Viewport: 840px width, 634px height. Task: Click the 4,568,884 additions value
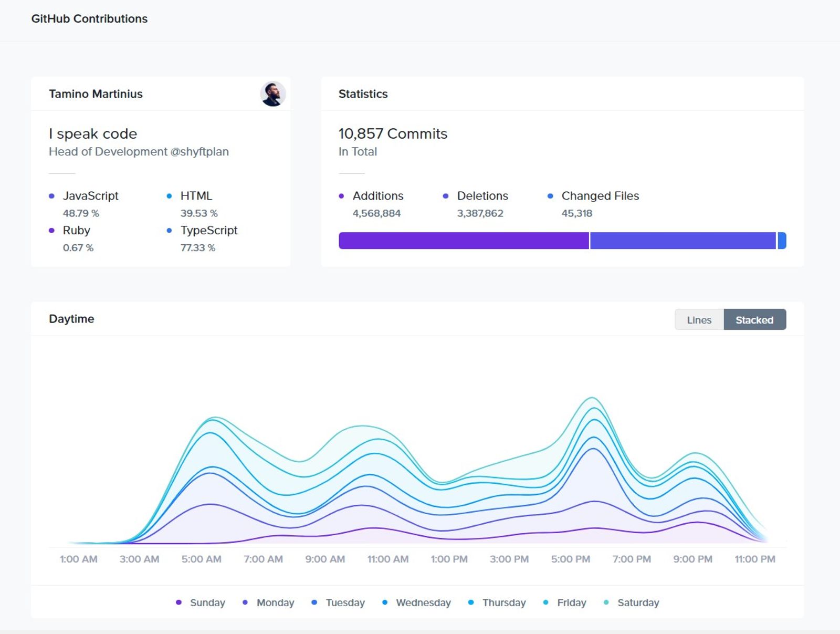click(x=376, y=213)
